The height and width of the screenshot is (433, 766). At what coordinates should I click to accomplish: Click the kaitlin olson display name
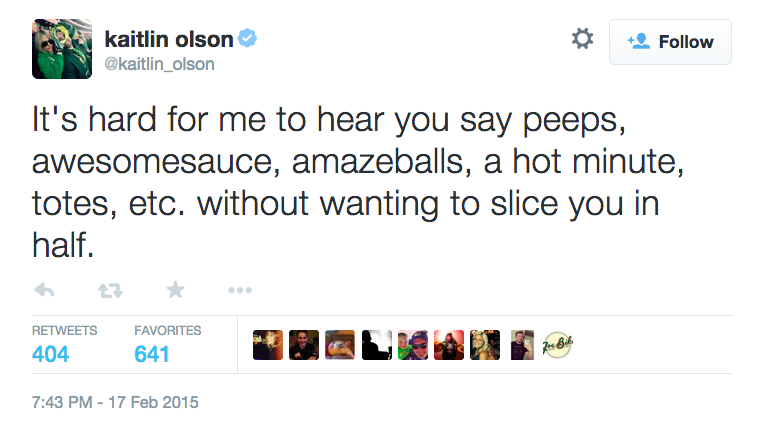pos(168,39)
